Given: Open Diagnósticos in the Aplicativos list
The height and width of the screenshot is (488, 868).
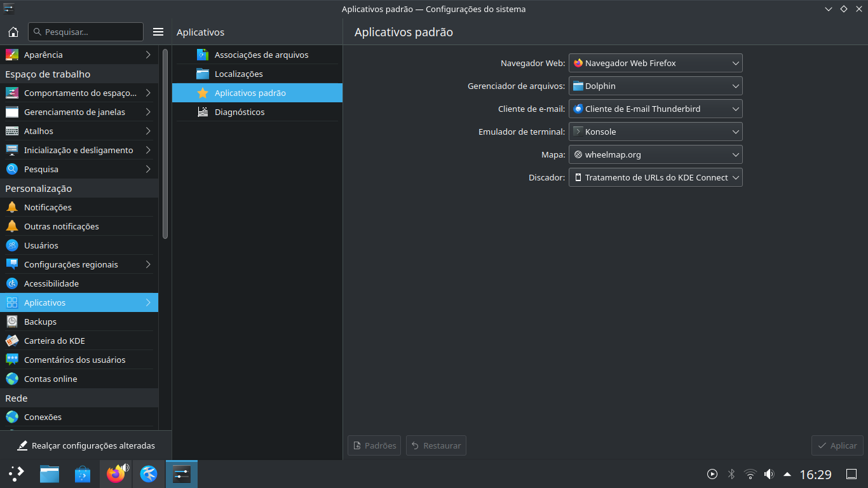Looking at the screenshot, I should (x=240, y=112).
